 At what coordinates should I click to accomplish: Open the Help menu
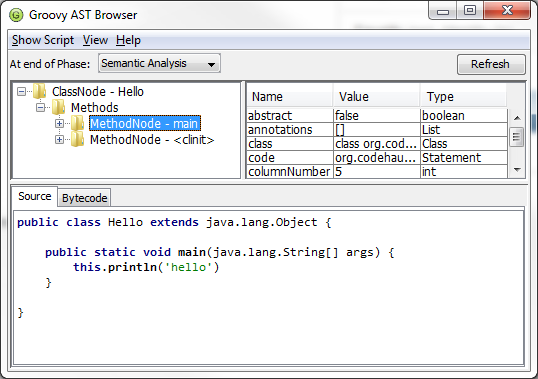click(x=128, y=40)
